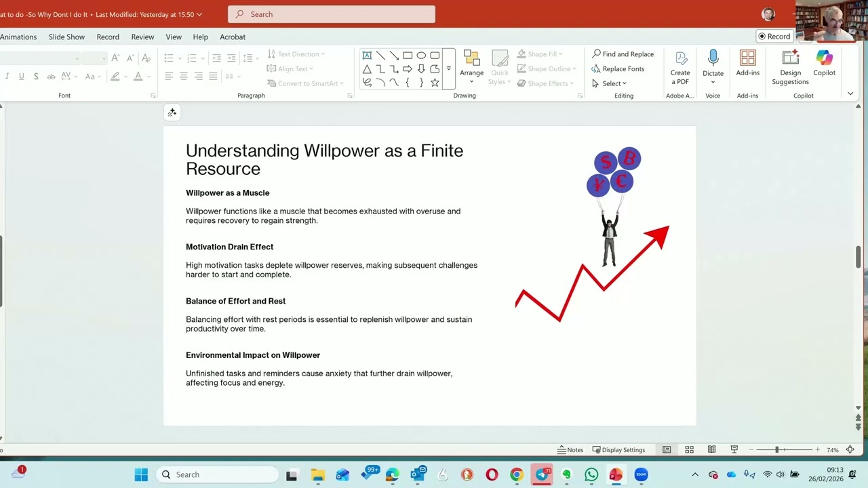Open Find and Replace

(x=623, y=54)
